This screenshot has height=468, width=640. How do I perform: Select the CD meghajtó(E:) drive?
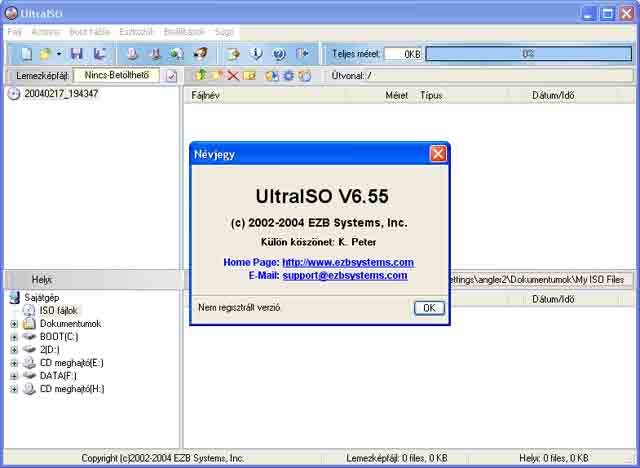[x=72, y=363]
